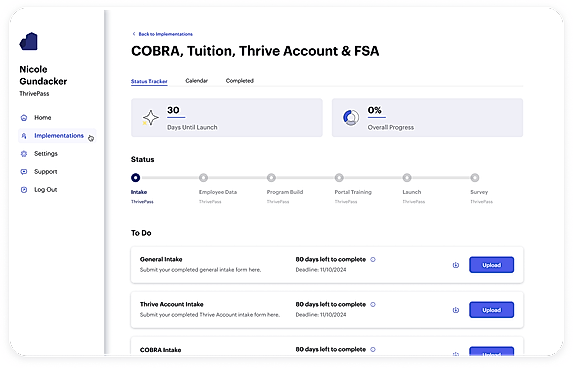Viewport: 573px width, 368px height.
Task: Click the download icon in General Intake row
Action: tap(456, 265)
